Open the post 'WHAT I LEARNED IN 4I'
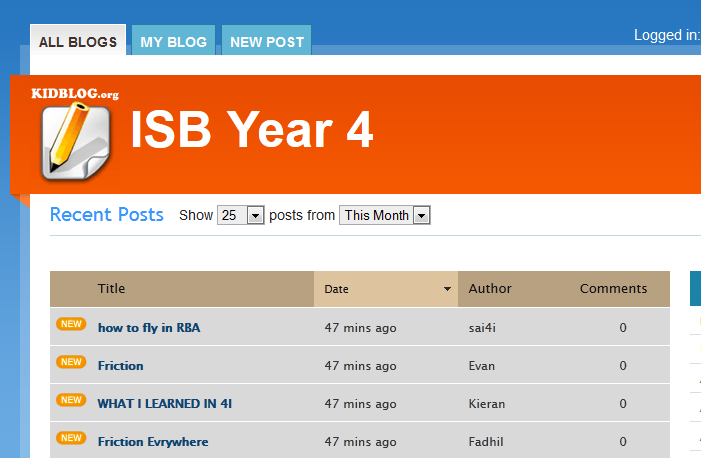This screenshot has width=701, height=458. [165, 404]
